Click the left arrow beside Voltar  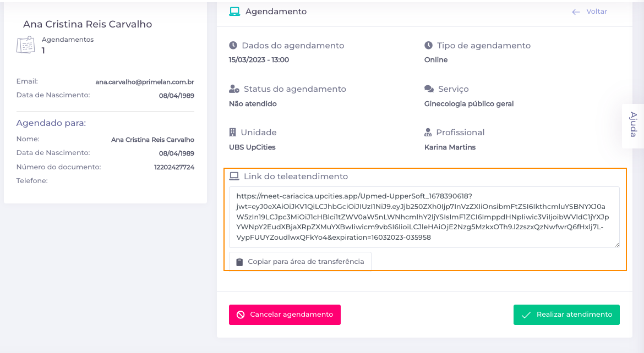(576, 12)
